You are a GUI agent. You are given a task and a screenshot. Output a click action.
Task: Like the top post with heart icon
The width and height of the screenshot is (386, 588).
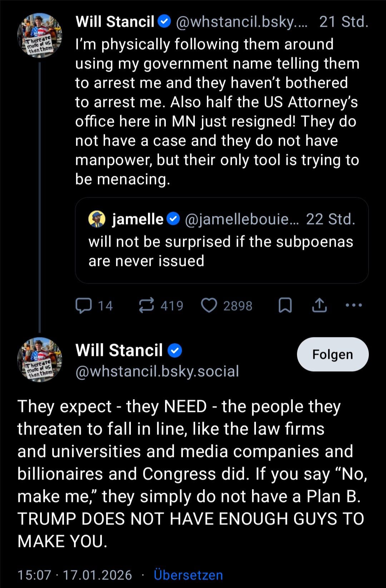pos(209,306)
